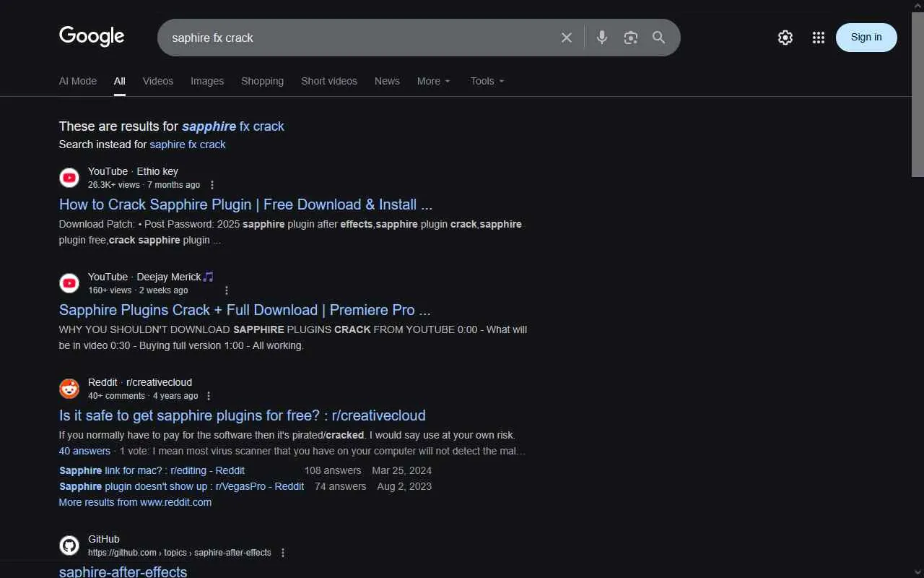The image size is (924, 578).
Task: Click the Reddit favicon icon
Action: click(69, 389)
